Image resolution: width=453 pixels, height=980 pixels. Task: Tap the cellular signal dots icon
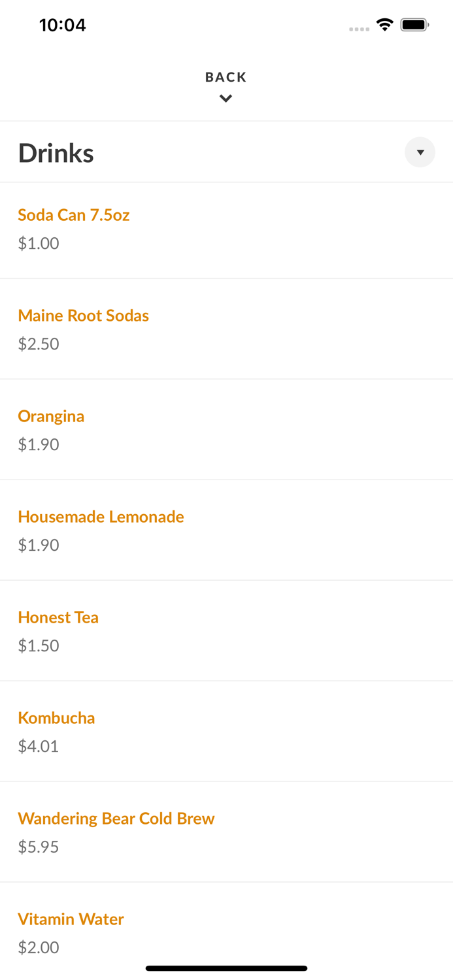[x=360, y=29]
